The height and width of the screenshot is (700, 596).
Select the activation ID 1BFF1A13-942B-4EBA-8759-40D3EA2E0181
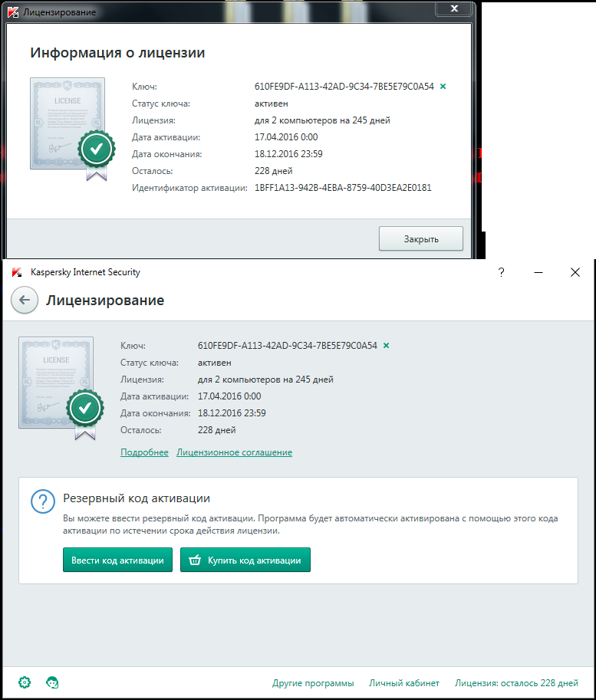tap(343, 188)
